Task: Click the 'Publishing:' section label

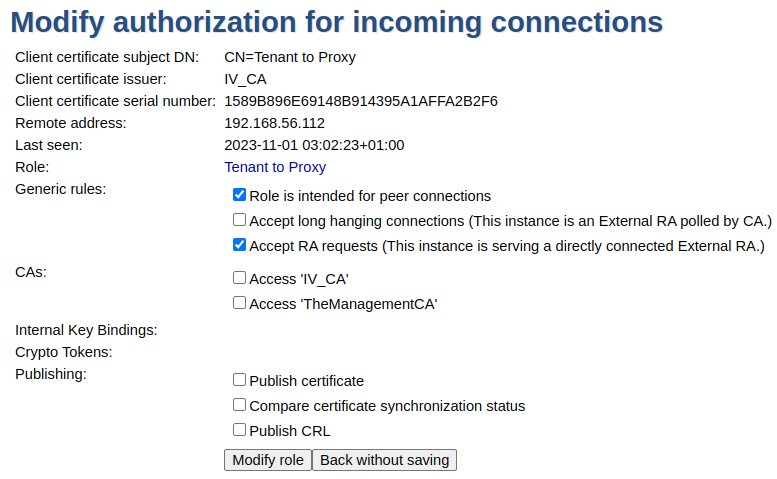Action: pos(51,374)
